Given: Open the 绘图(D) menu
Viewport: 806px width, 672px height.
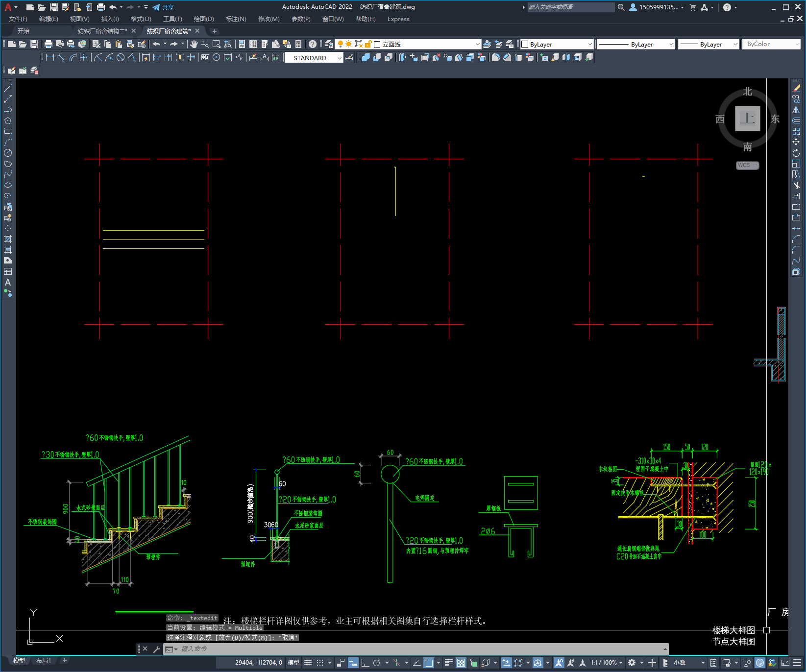Looking at the screenshot, I should pos(204,19).
